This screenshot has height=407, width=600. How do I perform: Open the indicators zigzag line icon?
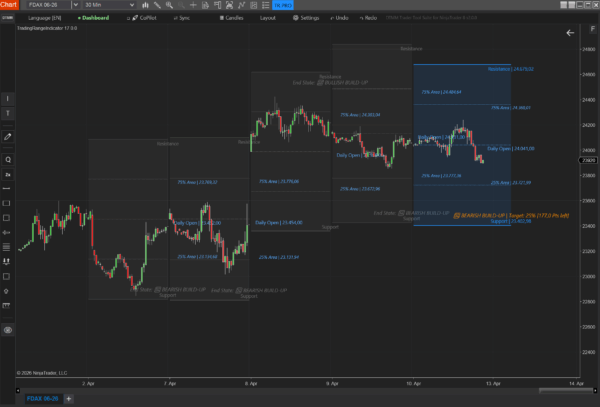pyautogui.click(x=241, y=5)
